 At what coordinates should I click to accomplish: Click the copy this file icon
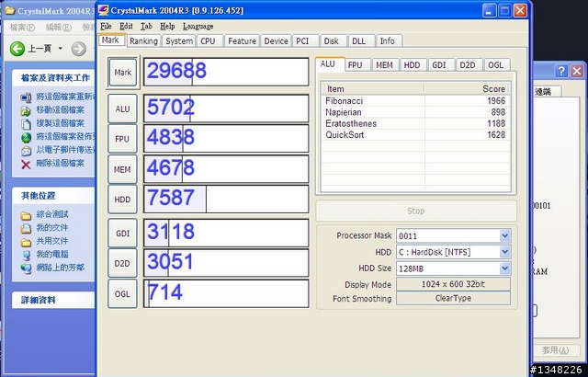26,124
